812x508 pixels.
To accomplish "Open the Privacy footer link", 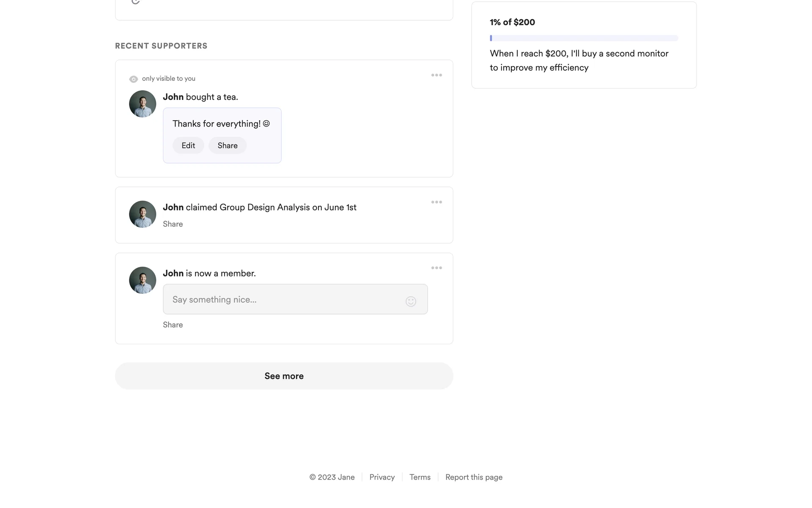I will (382, 477).
